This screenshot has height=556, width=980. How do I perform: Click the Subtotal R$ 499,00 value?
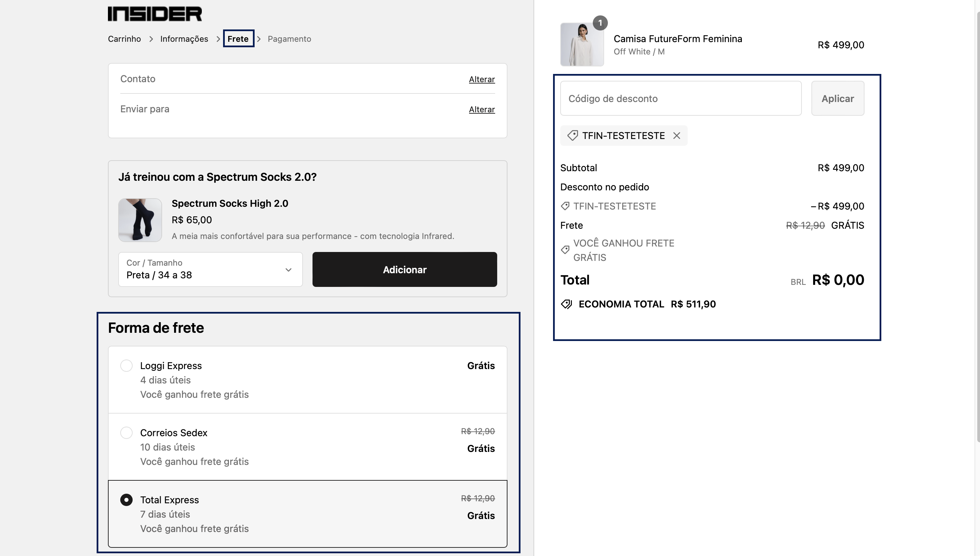841,168
